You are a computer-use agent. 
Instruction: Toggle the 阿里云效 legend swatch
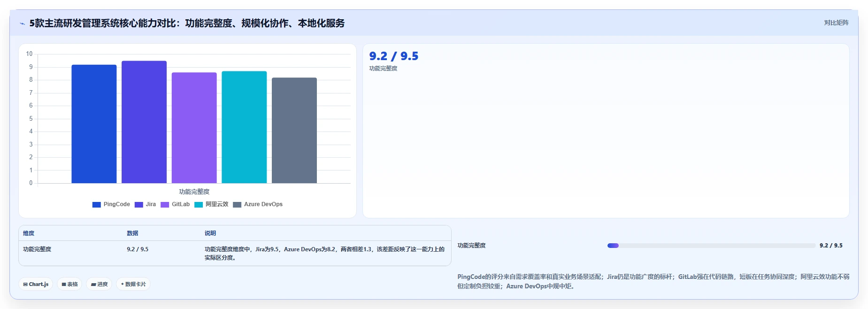coord(199,205)
